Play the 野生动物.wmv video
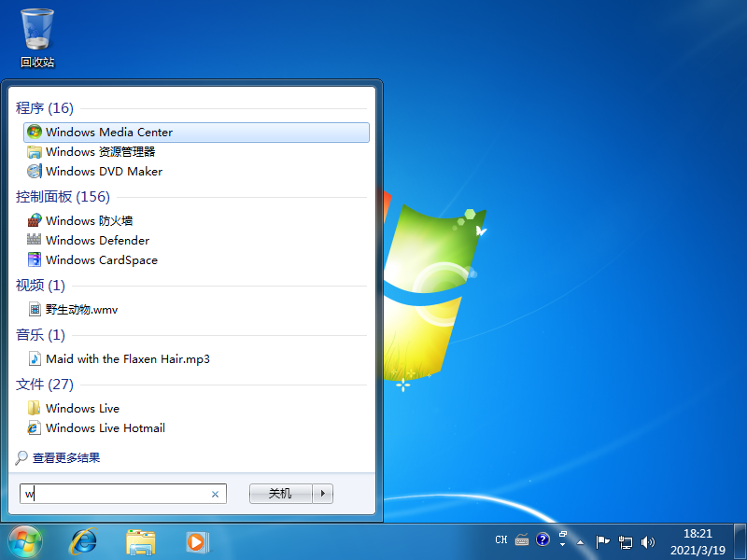The image size is (747, 560). pos(79,308)
